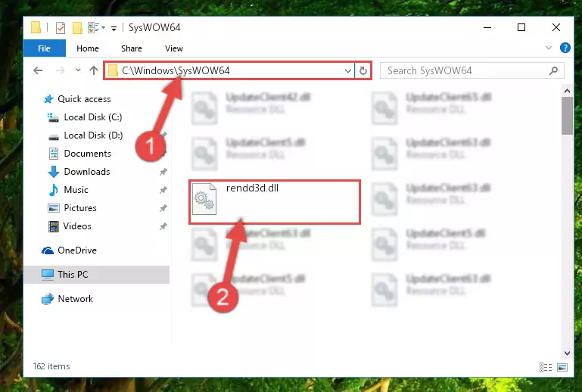Open Local Disk (D:) in sidebar

pyautogui.click(x=93, y=135)
